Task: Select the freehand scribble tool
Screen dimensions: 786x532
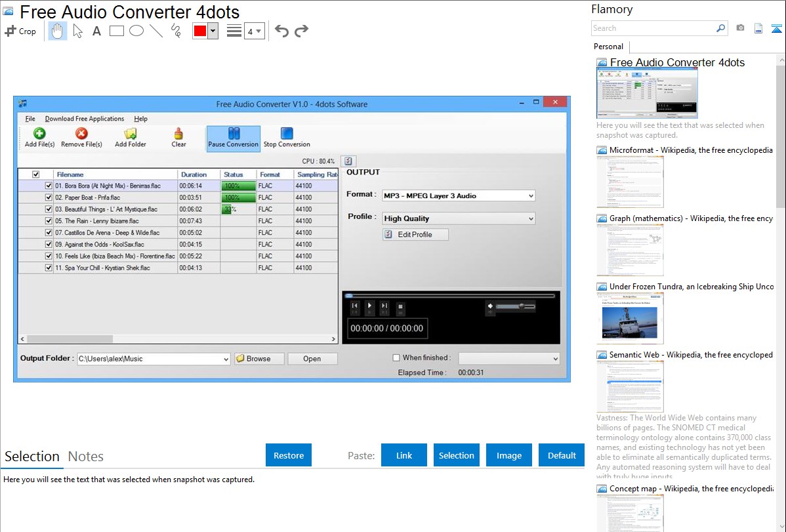Action: coord(176,31)
